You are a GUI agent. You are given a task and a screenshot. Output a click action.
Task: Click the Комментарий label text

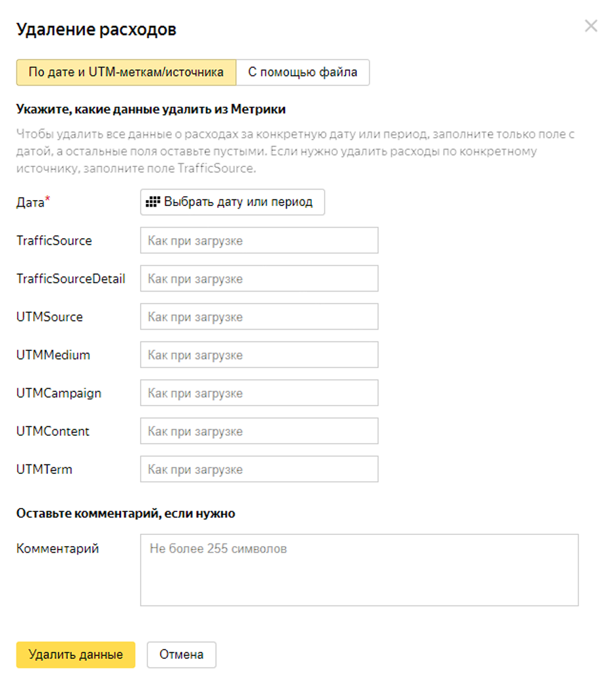[57, 549]
